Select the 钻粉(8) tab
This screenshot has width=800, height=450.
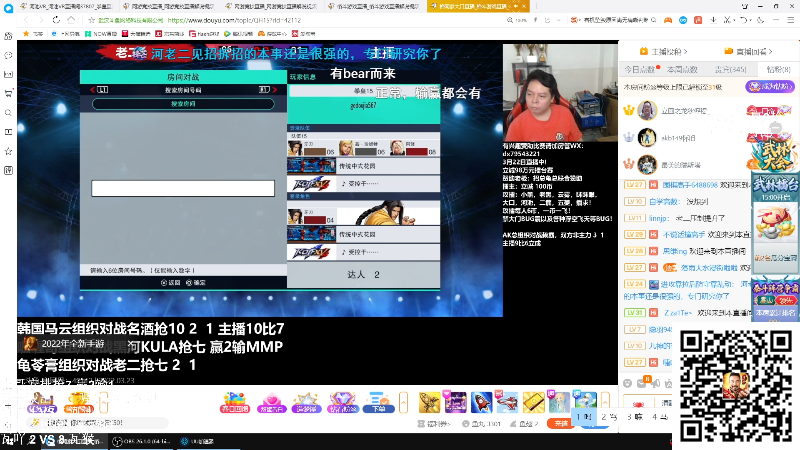(779, 69)
